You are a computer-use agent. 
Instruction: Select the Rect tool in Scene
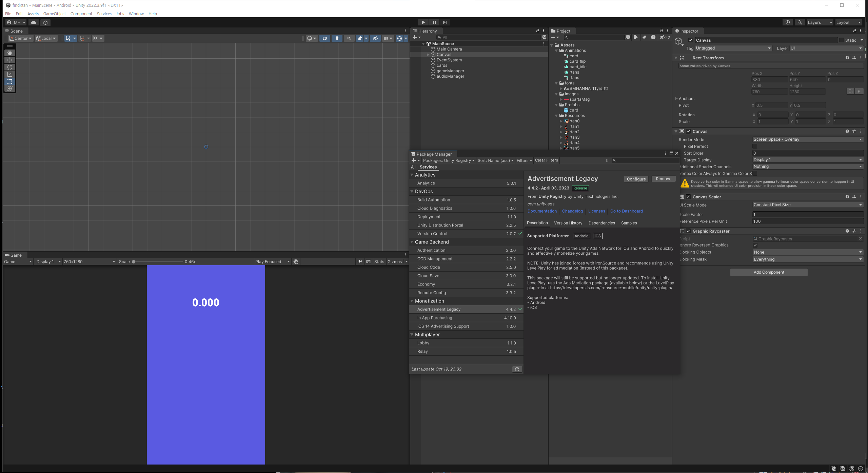(x=10, y=81)
